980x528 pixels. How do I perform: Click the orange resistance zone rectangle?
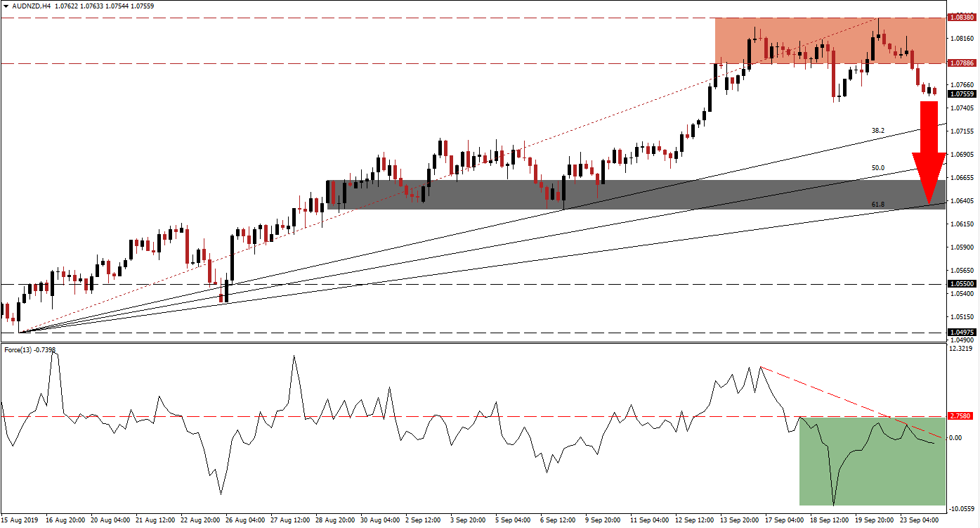click(x=830, y=40)
